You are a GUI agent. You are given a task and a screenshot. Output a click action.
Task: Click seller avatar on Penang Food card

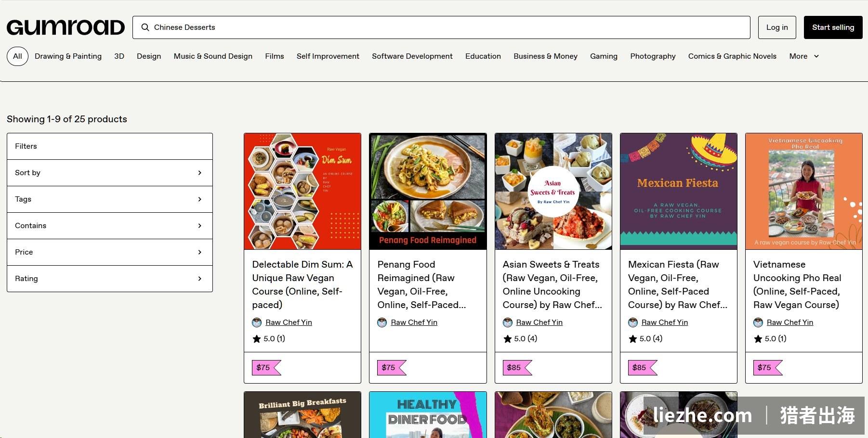tap(382, 322)
